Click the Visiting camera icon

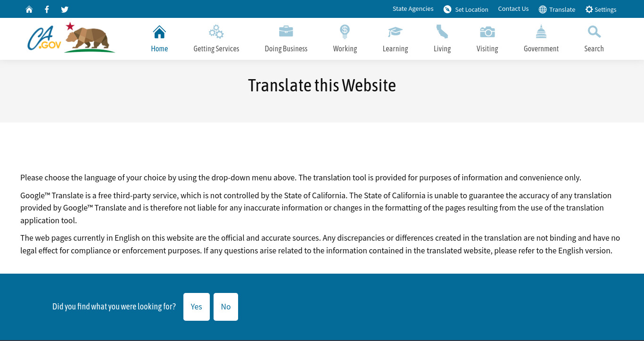(487, 32)
